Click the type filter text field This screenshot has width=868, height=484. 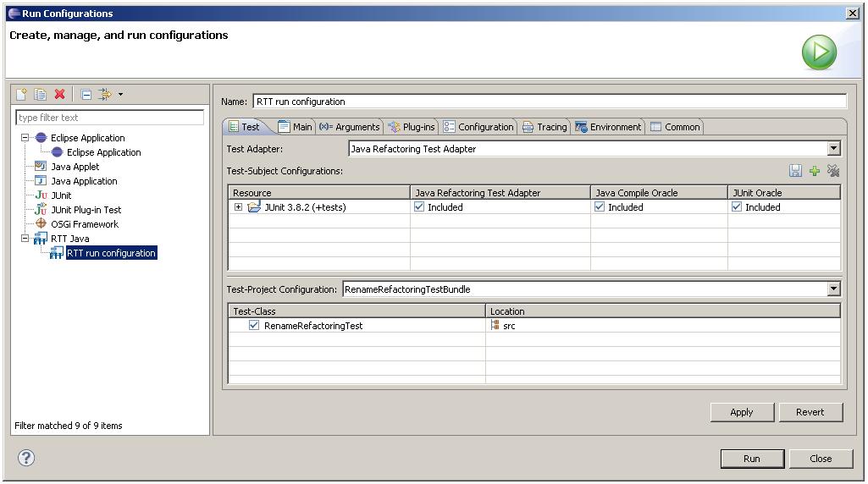(x=109, y=118)
